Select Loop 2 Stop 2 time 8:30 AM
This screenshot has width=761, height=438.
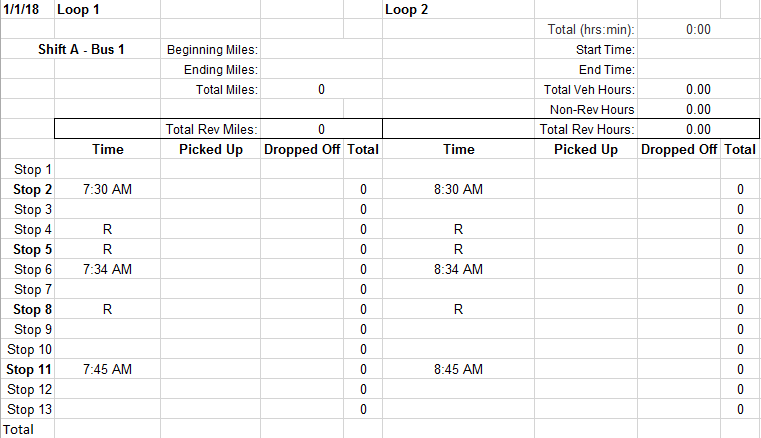coord(458,189)
